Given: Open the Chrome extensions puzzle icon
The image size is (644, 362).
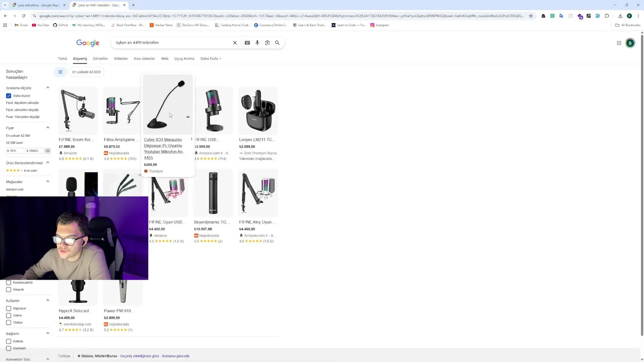Looking at the screenshot, I should pos(607,16).
